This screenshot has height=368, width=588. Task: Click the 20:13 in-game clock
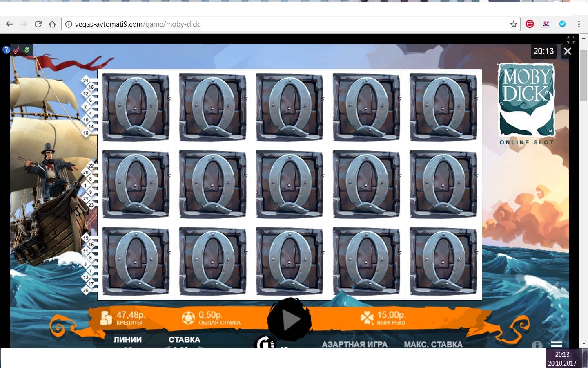543,51
